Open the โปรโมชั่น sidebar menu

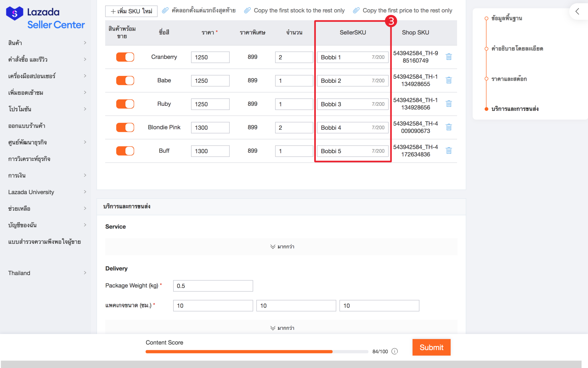click(x=47, y=109)
